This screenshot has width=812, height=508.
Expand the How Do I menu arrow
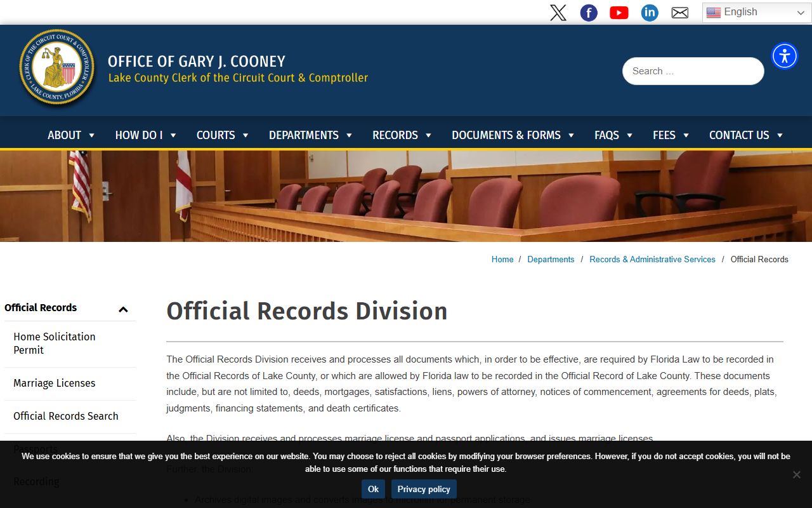[173, 135]
